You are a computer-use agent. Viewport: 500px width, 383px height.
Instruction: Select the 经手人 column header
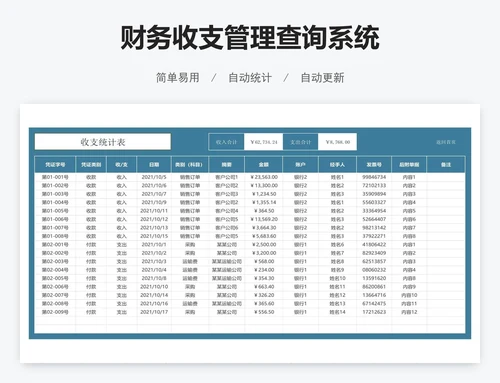(x=337, y=164)
